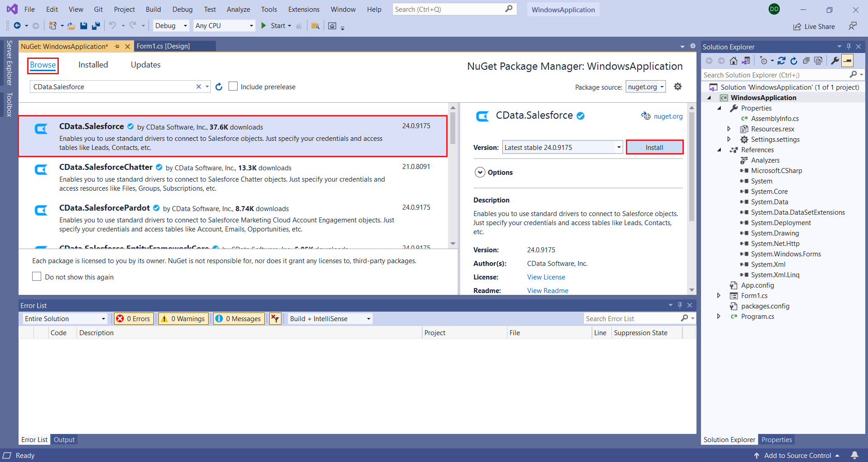Switch views icon in Solution Explorer
The height and width of the screenshot is (462, 868).
[746, 61]
